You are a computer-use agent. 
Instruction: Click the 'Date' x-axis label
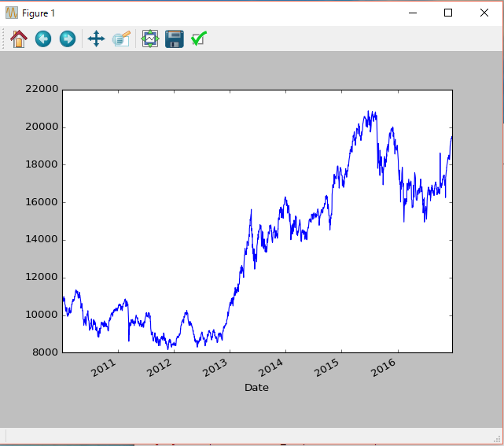point(256,388)
